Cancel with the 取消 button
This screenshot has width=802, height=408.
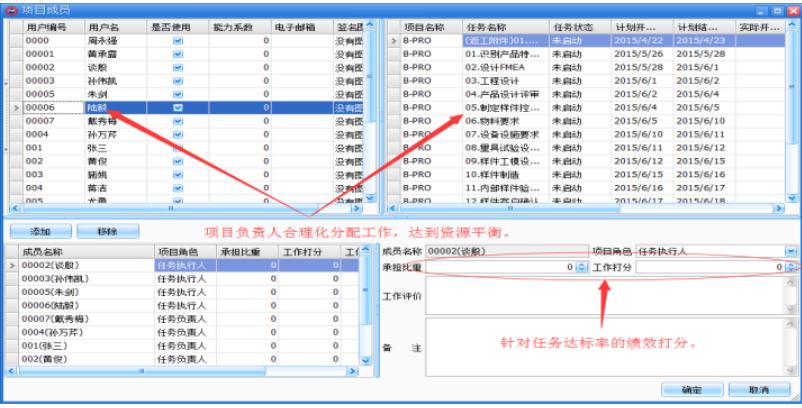tap(759, 390)
